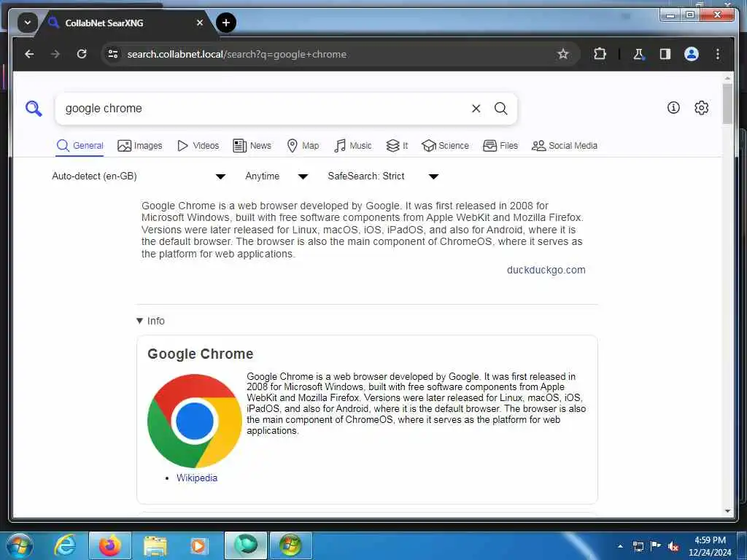Viewport: 747px width, 560px height.
Task: Open Windows Explorer folder on taskbar
Action: 155,545
